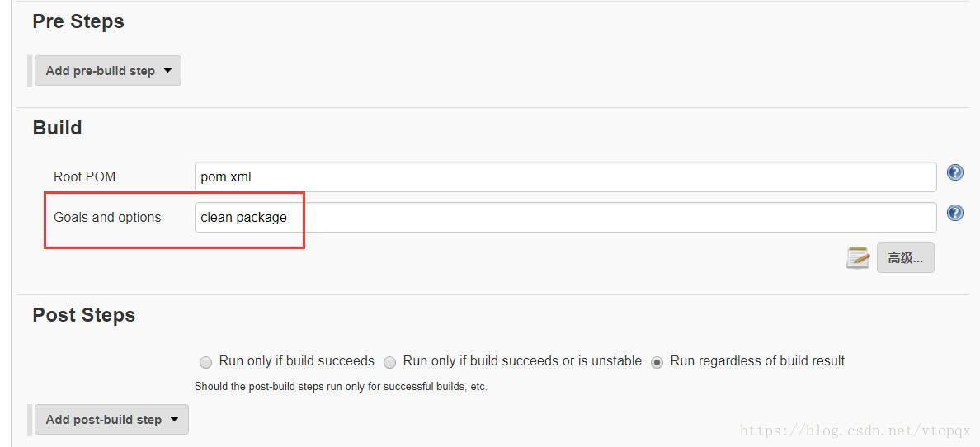Click the Root POM label
This screenshot has width=980, height=447.
coord(84,177)
